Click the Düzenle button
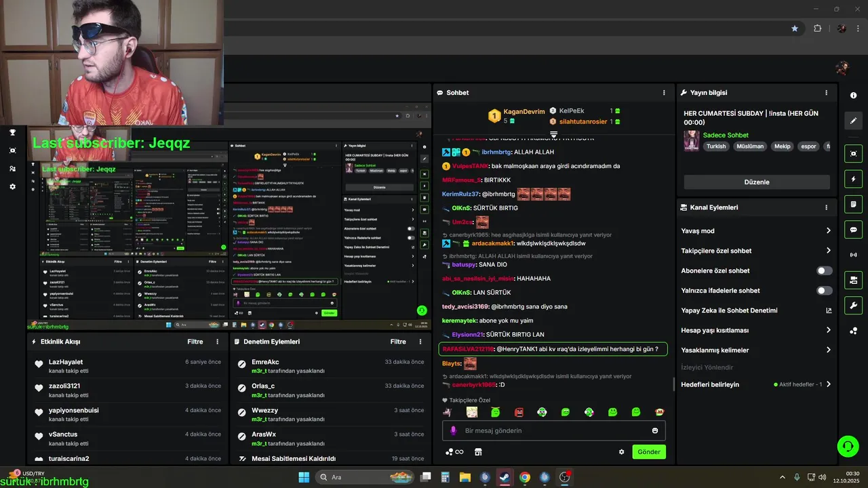Viewport: 868px width, 488px height. [x=757, y=182]
